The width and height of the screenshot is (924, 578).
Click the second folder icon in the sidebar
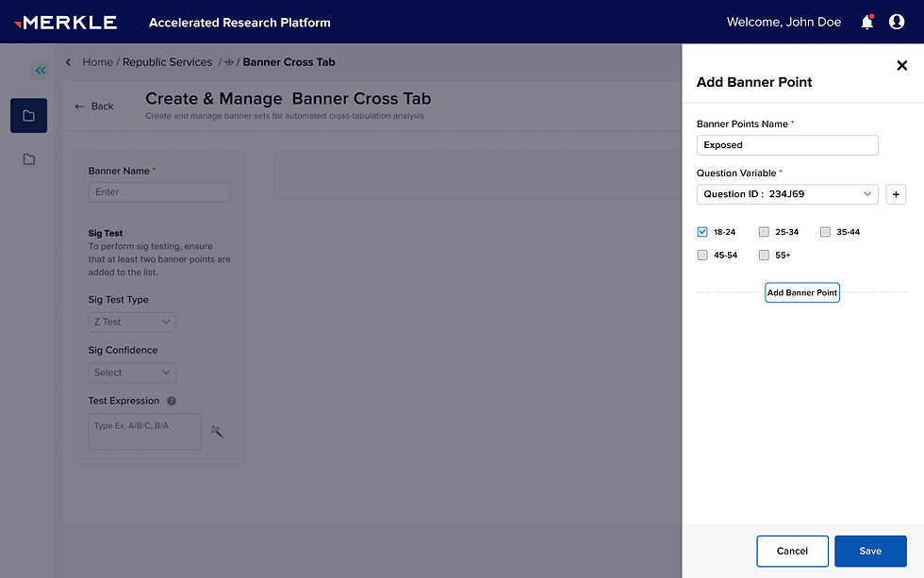28,158
